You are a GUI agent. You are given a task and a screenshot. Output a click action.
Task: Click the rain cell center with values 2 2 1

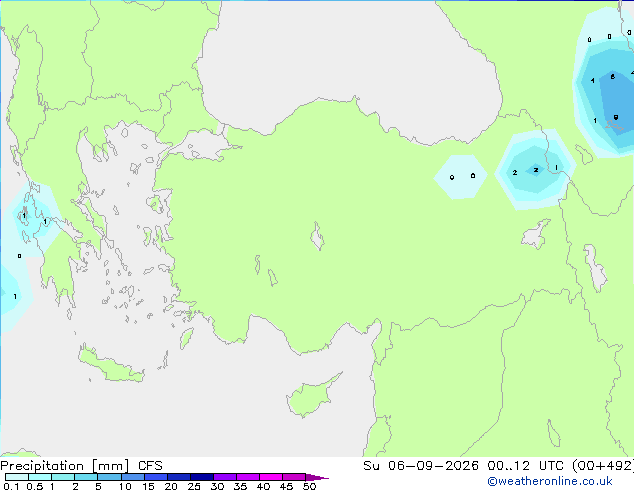(x=535, y=170)
